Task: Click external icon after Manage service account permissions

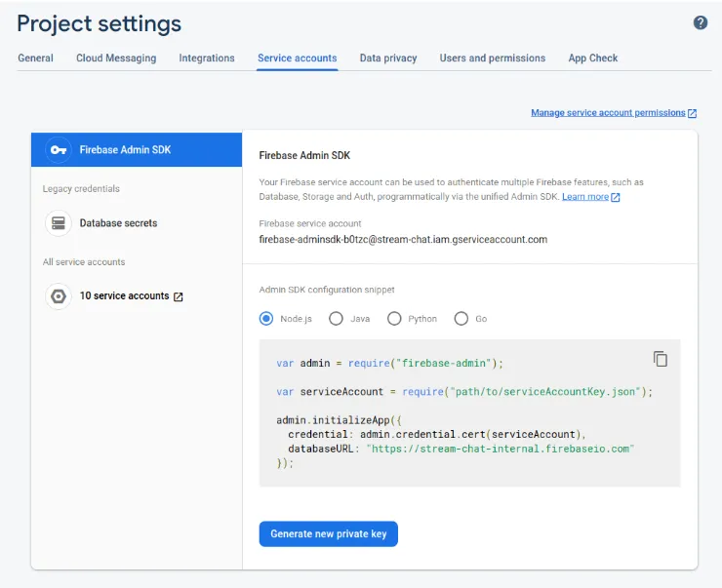Action: [x=692, y=113]
